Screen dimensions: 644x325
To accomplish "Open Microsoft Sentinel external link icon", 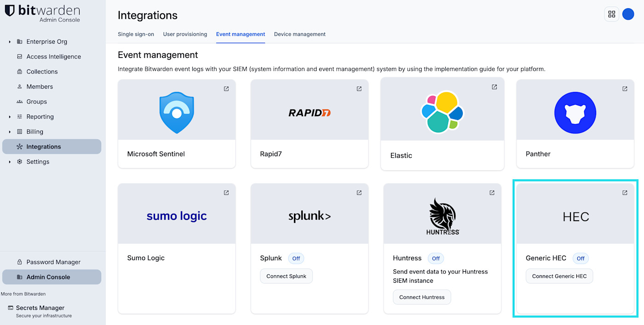I will pos(226,89).
